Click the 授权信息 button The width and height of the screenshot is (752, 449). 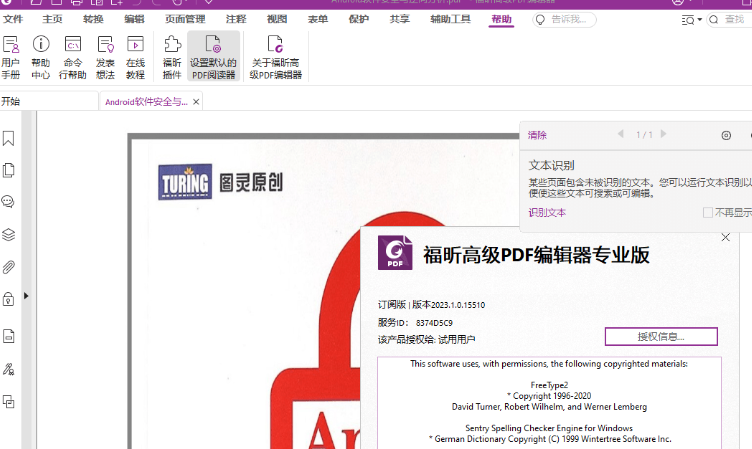(x=660, y=336)
